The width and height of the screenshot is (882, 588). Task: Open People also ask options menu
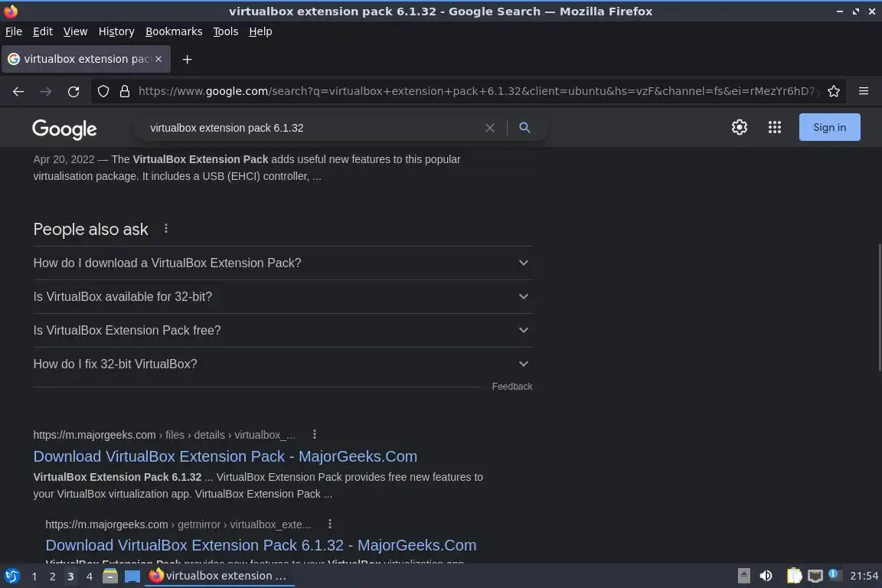[166, 228]
